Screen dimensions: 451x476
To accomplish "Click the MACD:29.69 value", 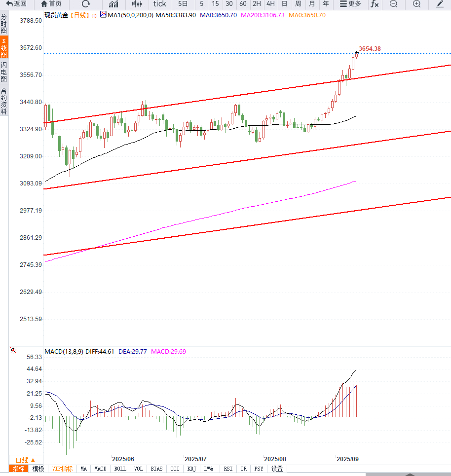I will (168, 352).
